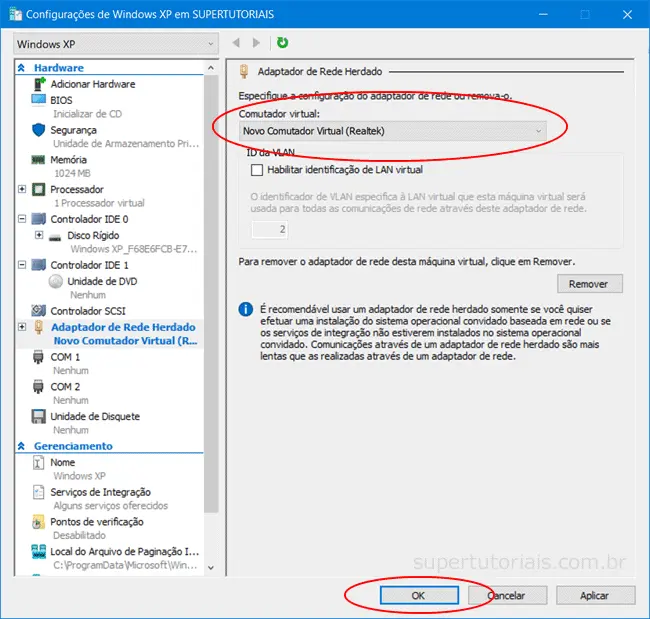
Task: Click the blue information icon
Action: tap(245, 309)
